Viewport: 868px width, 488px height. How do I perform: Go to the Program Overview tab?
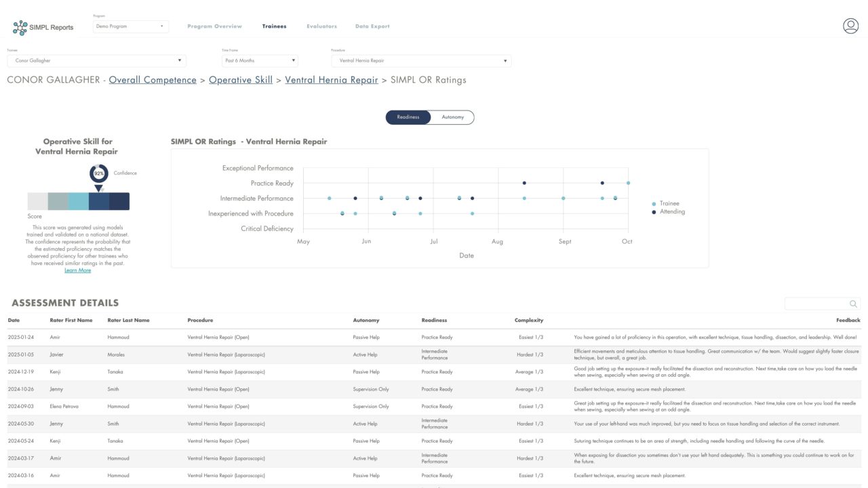[x=214, y=26]
